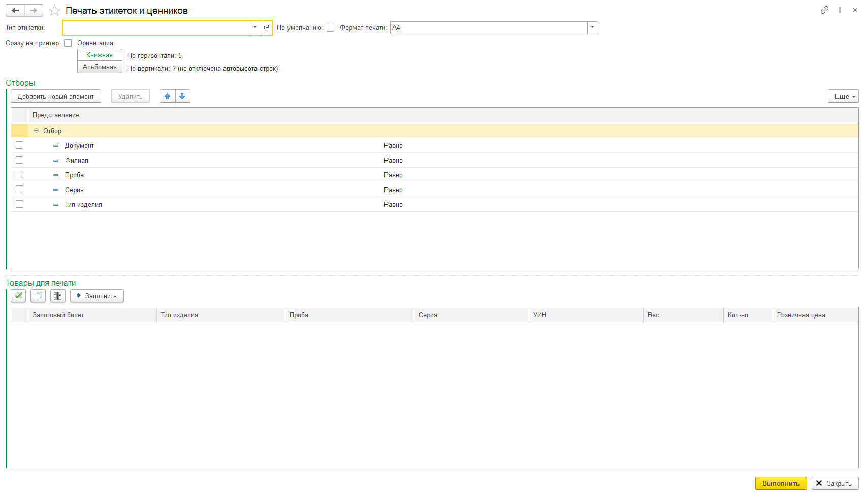The width and height of the screenshot is (868, 495).
Task: Click the Отборы section title
Action: [x=20, y=83]
